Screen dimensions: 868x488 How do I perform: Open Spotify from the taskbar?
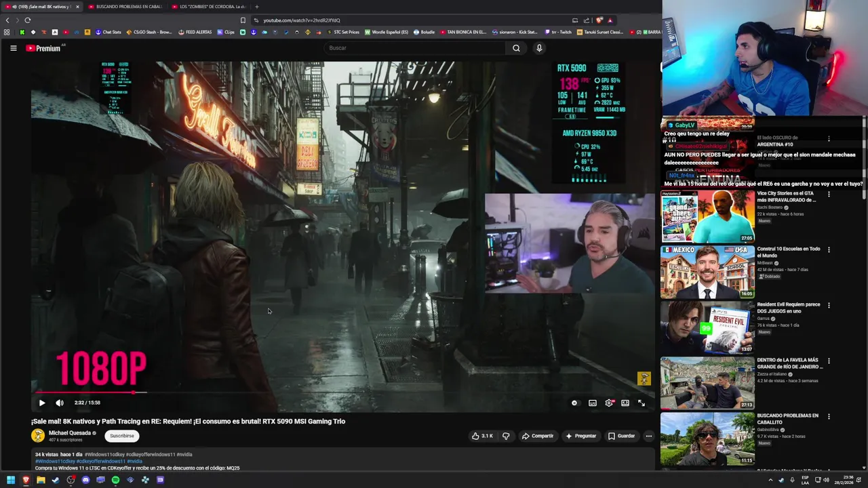pyautogui.click(x=115, y=480)
